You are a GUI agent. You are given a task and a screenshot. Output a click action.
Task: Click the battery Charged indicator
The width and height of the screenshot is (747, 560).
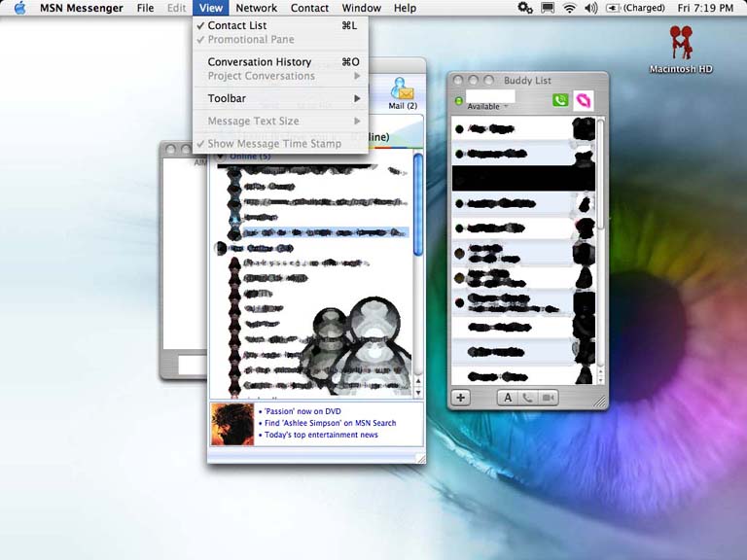coord(635,8)
